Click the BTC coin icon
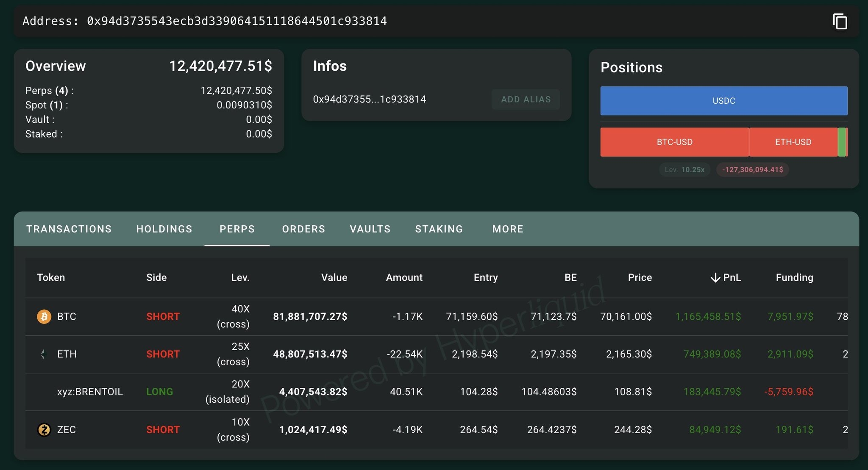868x470 pixels. click(44, 316)
